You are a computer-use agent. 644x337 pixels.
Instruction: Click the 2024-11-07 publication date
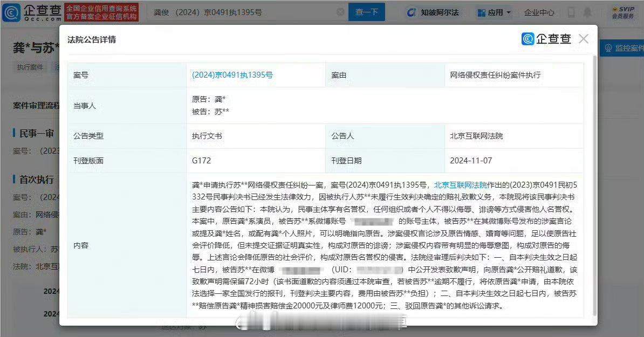point(471,161)
